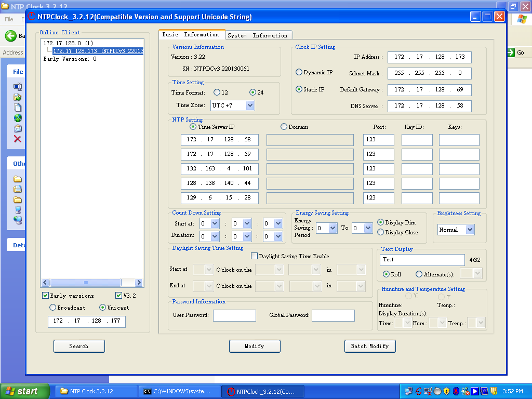Expand the Brightness Setting Normal dropdown
The width and height of the screenshot is (532, 399).
470,230
